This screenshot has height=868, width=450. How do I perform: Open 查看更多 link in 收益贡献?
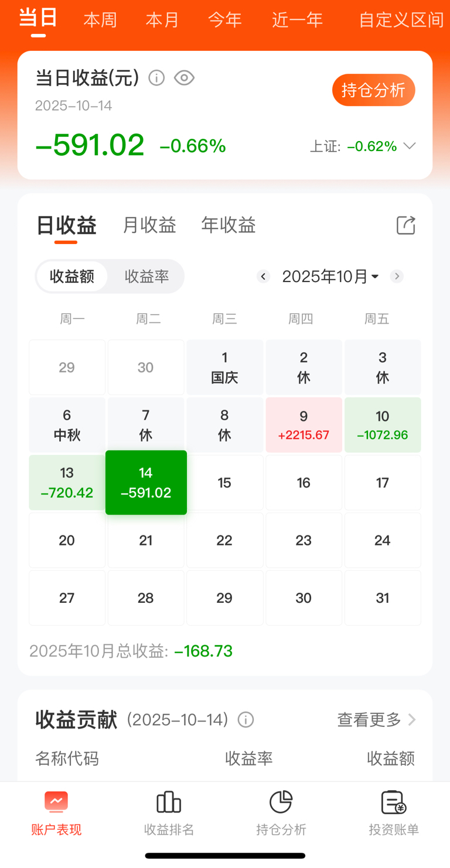pyautogui.click(x=376, y=719)
